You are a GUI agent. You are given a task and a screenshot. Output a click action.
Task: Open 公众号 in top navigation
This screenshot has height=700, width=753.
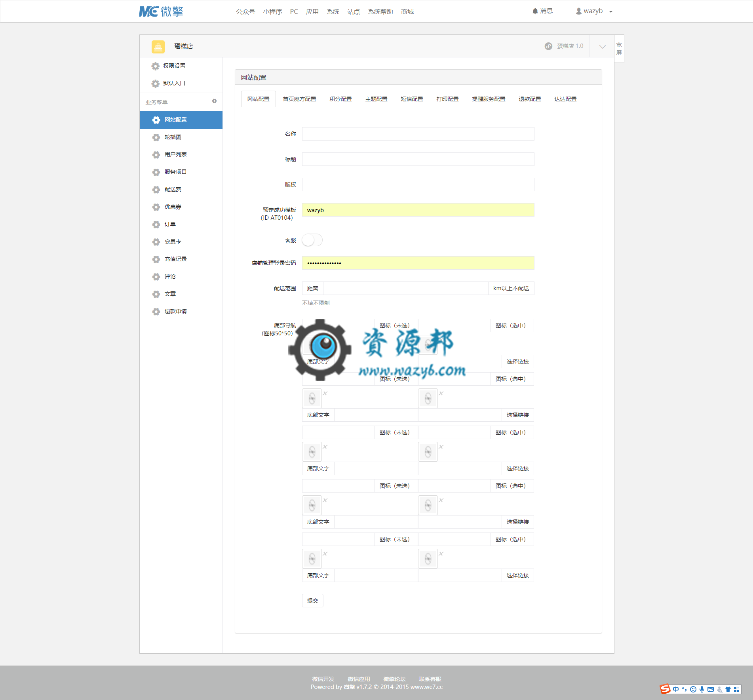245,11
